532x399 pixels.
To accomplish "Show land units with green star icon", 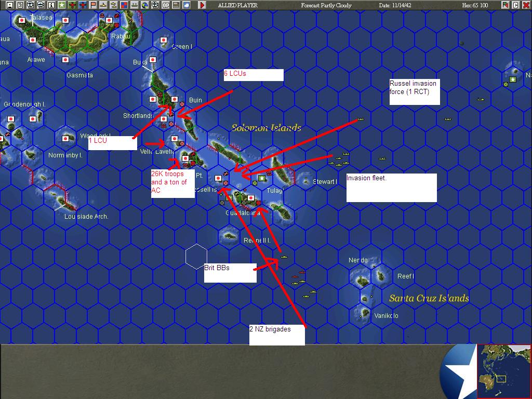I will coord(62,5).
